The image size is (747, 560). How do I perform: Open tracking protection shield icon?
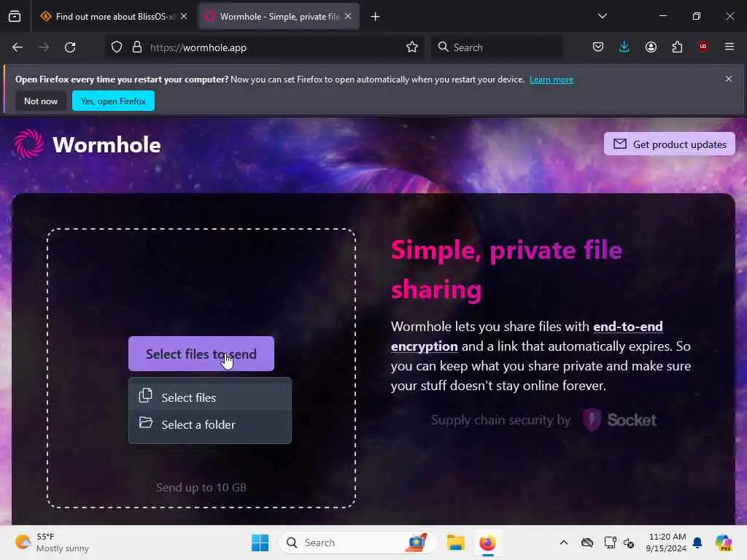point(117,47)
